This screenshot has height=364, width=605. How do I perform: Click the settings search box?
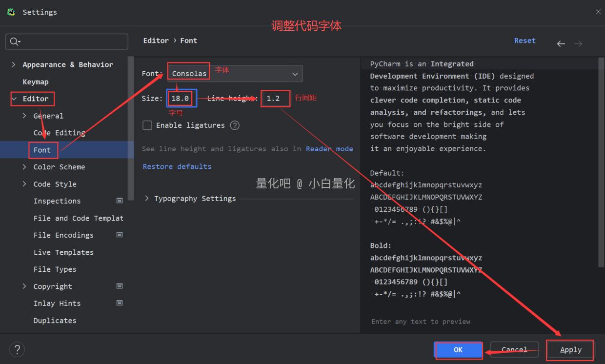(67, 41)
